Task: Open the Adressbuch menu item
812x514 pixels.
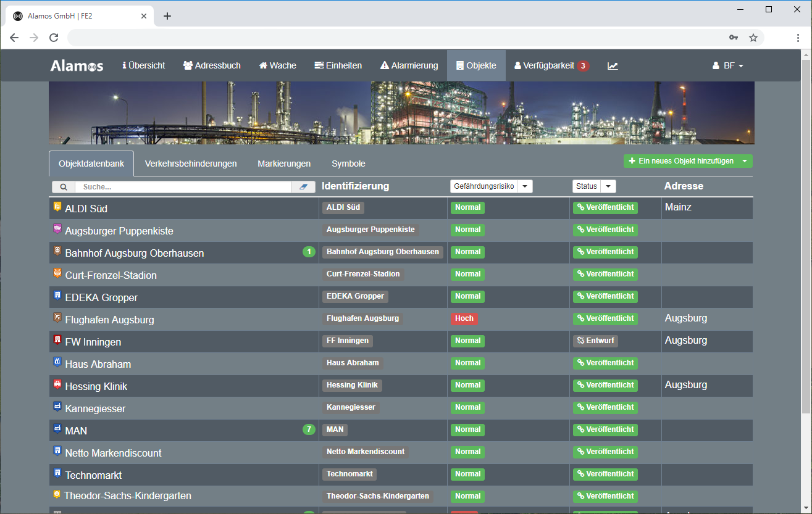Action: coord(212,65)
